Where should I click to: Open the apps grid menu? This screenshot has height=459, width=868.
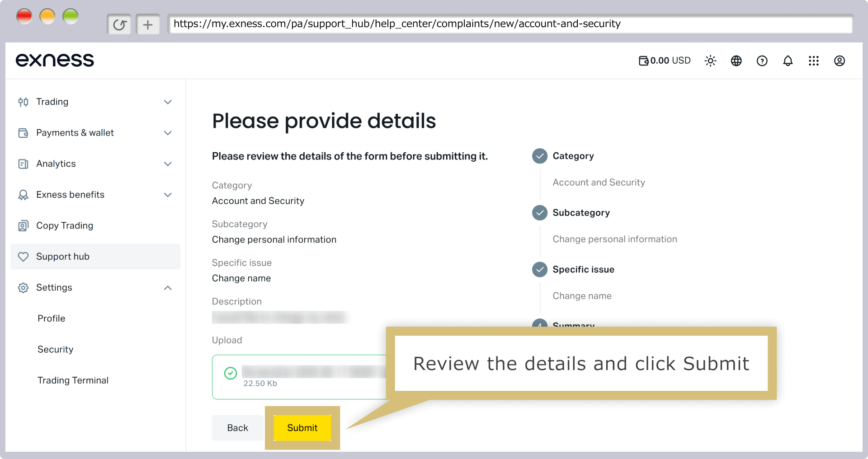(813, 61)
